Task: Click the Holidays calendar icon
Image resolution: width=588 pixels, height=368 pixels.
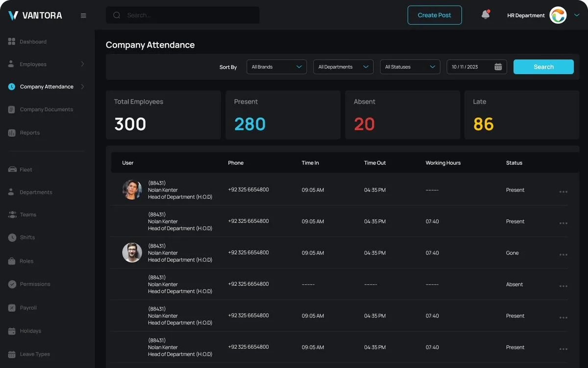Action: pyautogui.click(x=12, y=331)
